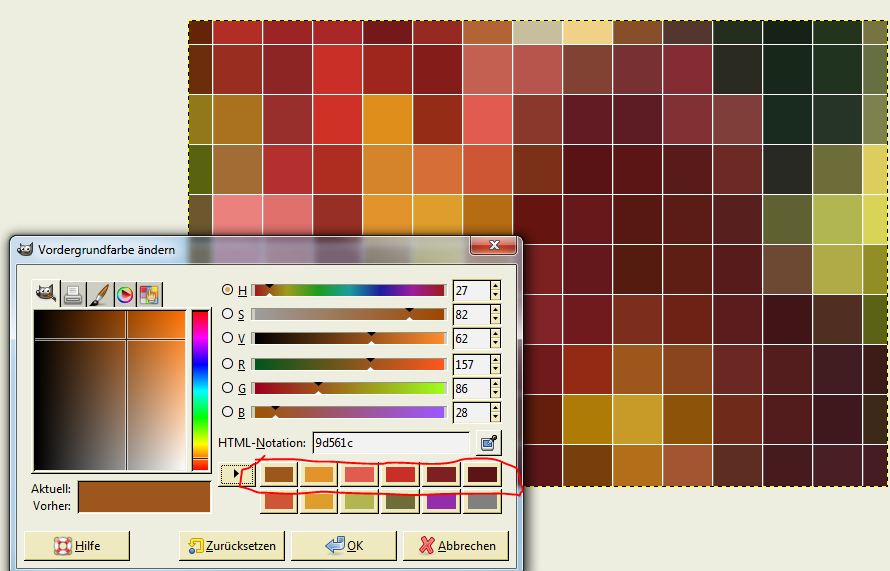This screenshot has width=890, height=571.
Task: Add current color to history arrow button
Action: (x=236, y=473)
